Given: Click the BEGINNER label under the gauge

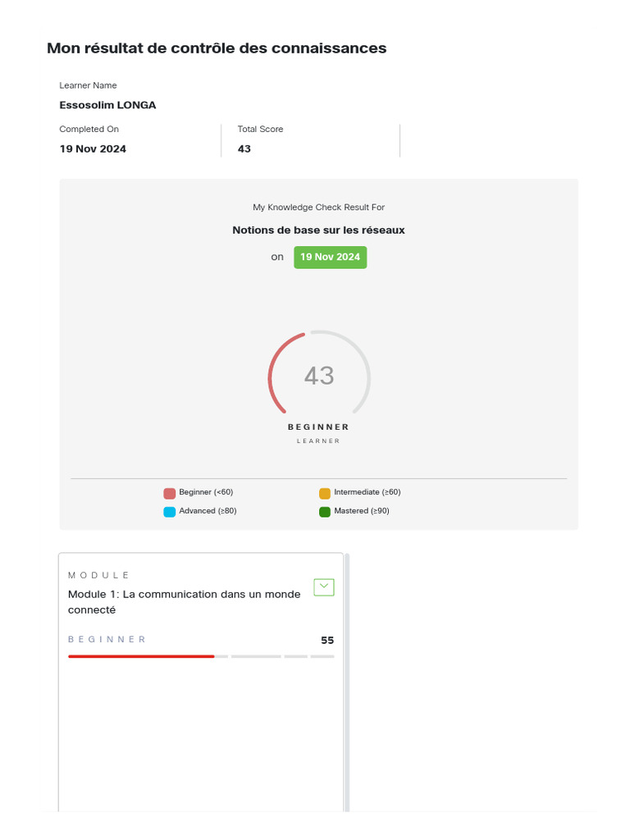Looking at the screenshot, I should click(x=319, y=427).
